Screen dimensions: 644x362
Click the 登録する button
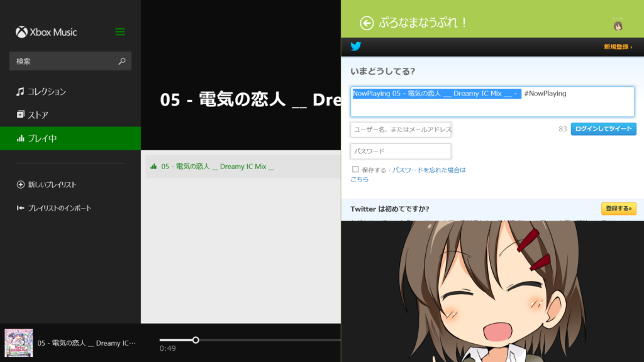pyautogui.click(x=618, y=209)
